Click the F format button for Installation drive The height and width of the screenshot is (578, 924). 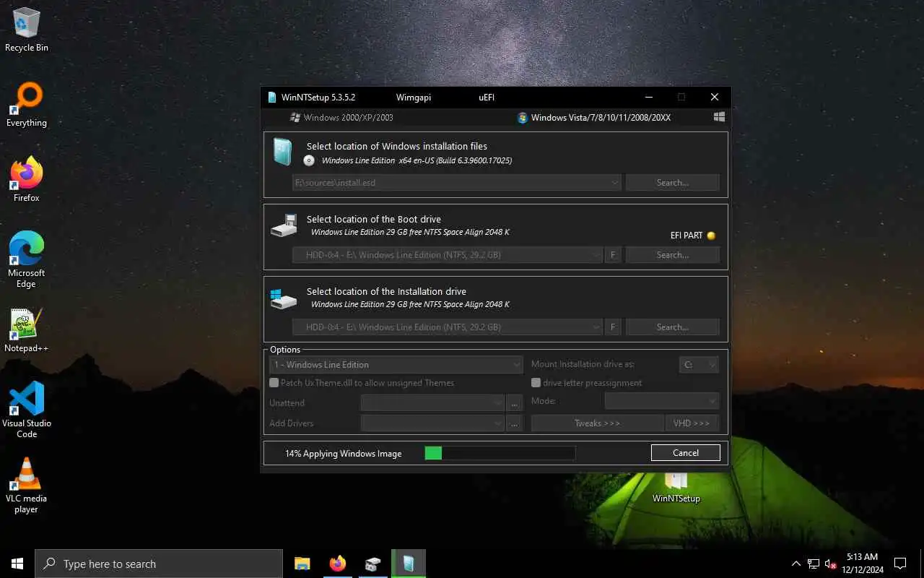[613, 327]
